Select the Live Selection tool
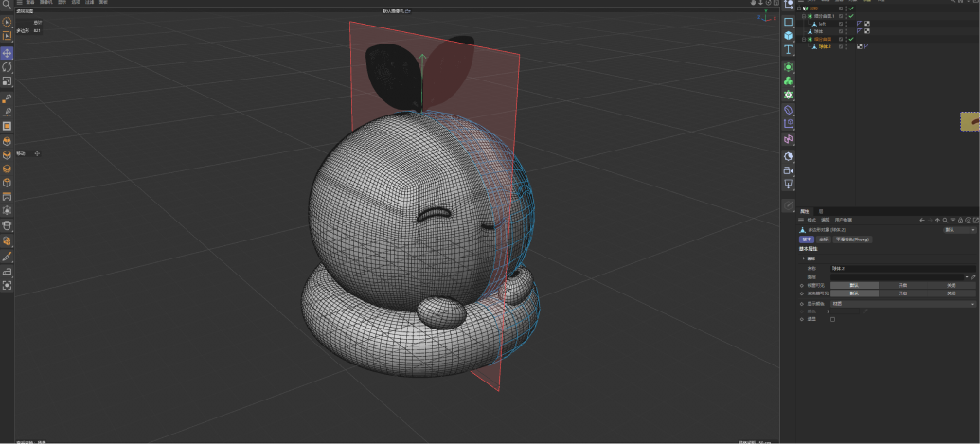This screenshot has width=980, height=444. pyautogui.click(x=7, y=22)
